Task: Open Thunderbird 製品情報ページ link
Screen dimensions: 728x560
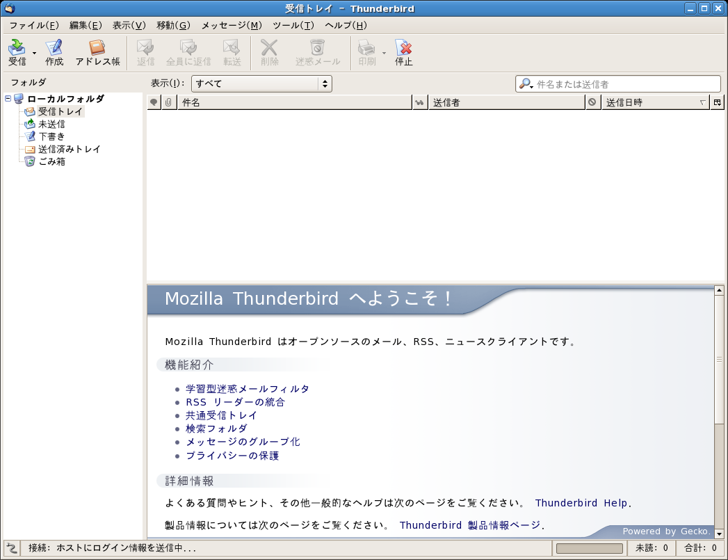Action: tap(470, 525)
